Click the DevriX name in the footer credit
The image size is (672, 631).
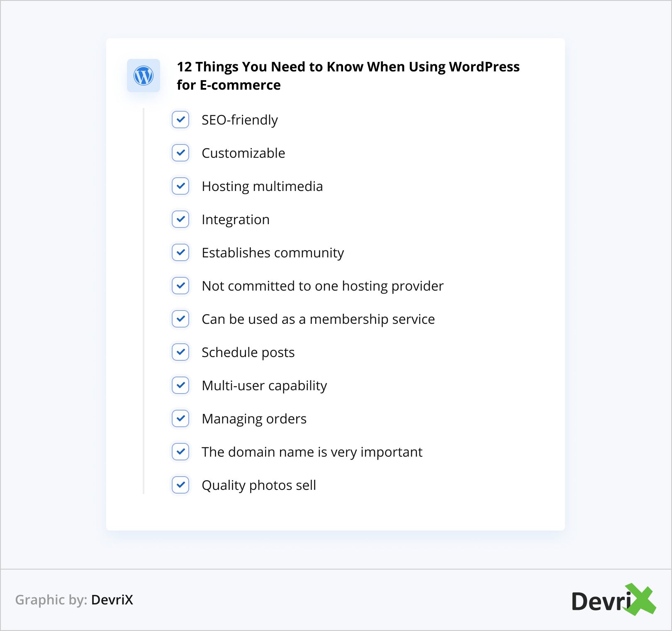(112, 600)
